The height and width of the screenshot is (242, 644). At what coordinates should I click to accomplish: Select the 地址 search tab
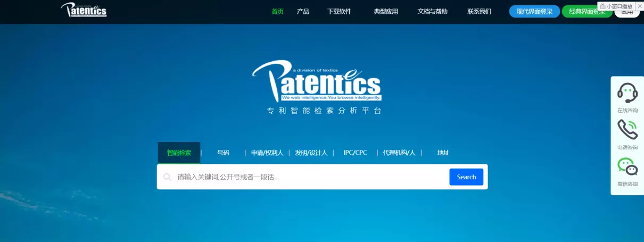[x=443, y=153]
